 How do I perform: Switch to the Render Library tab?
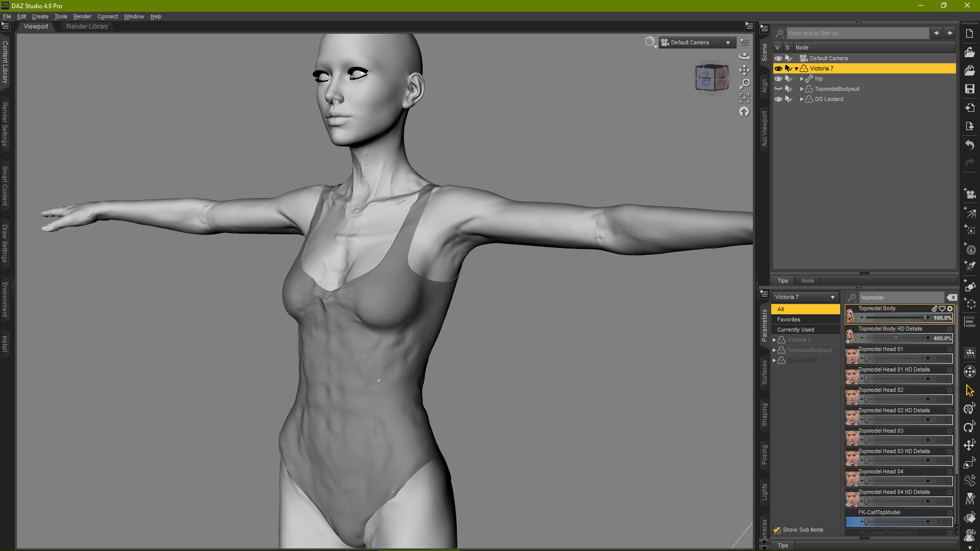[87, 26]
